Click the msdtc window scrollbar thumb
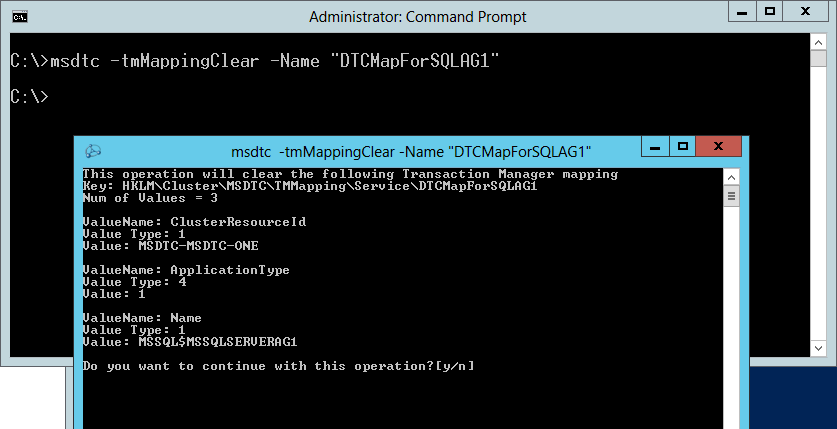This screenshot has height=429, width=837. [x=731, y=196]
